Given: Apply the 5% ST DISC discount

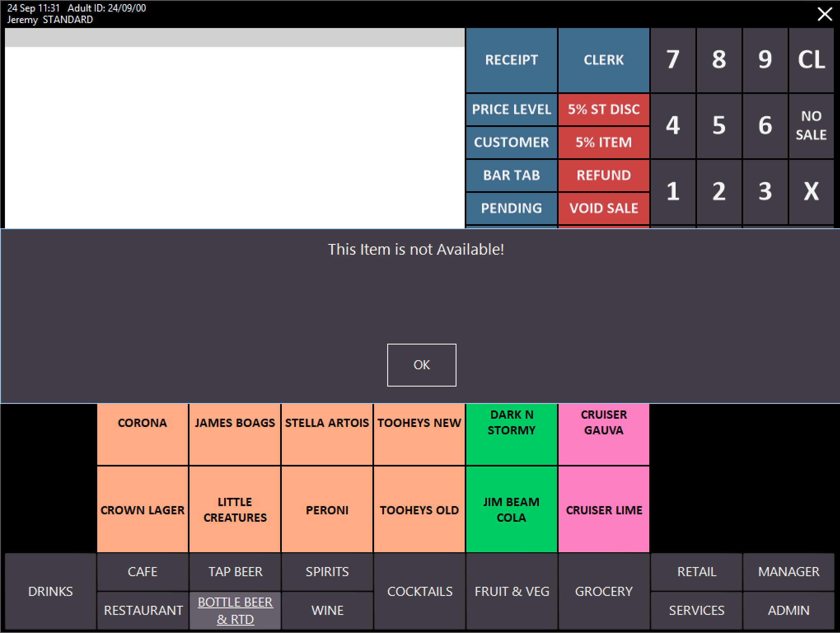Looking at the screenshot, I should [x=603, y=110].
